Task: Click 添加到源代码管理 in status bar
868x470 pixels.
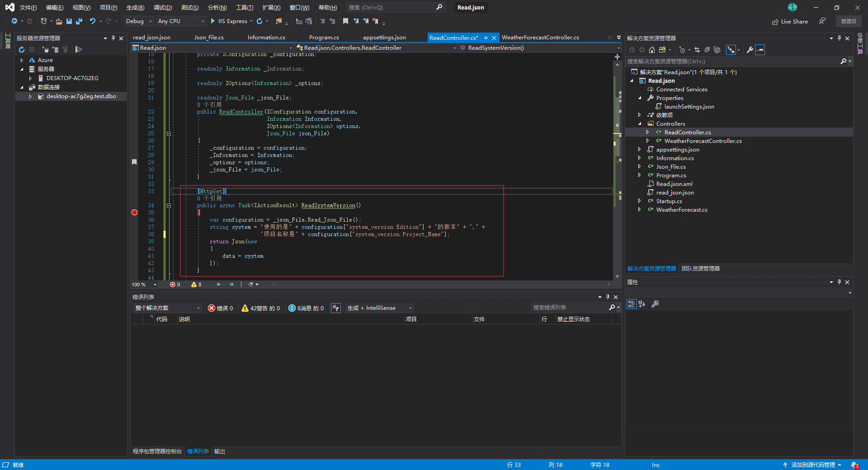Action: coord(812,465)
